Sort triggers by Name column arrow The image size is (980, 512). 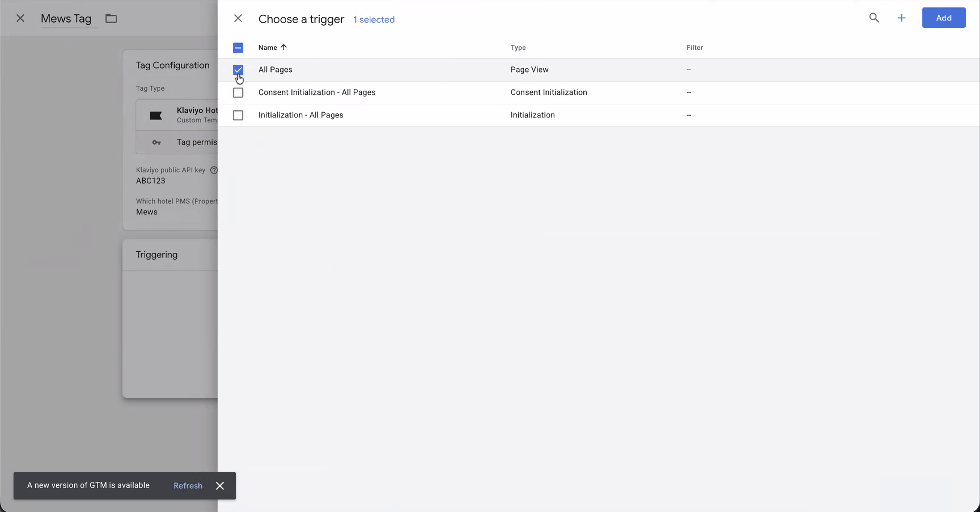tap(284, 47)
